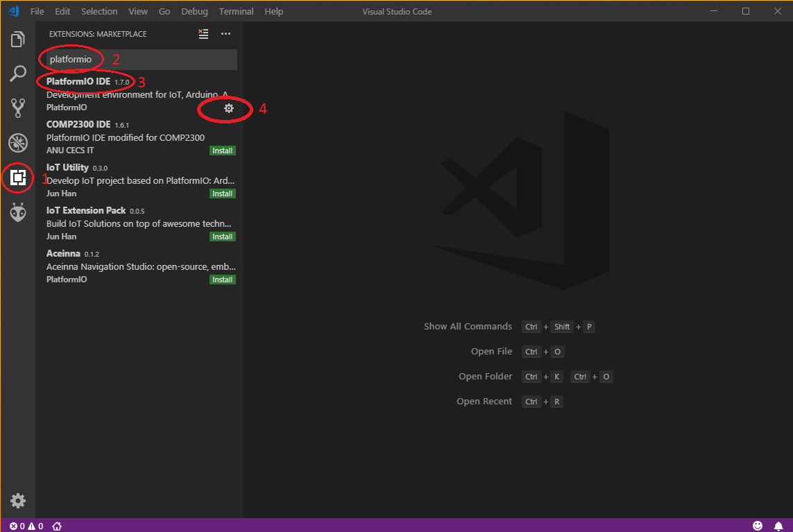Open the PlatformIO alien icon view
Image resolution: width=793 pixels, height=532 pixels.
tap(18, 212)
